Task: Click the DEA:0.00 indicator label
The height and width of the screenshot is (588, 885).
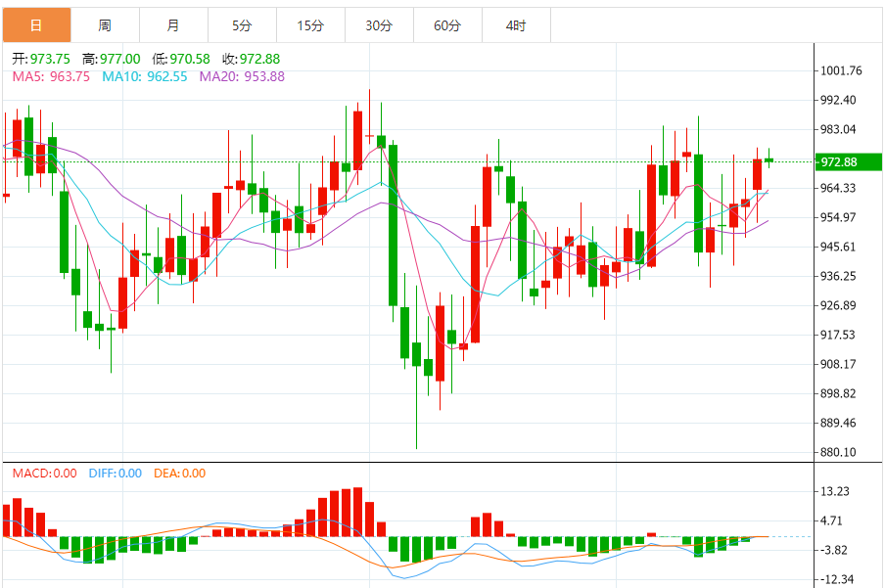Action: click(180, 474)
